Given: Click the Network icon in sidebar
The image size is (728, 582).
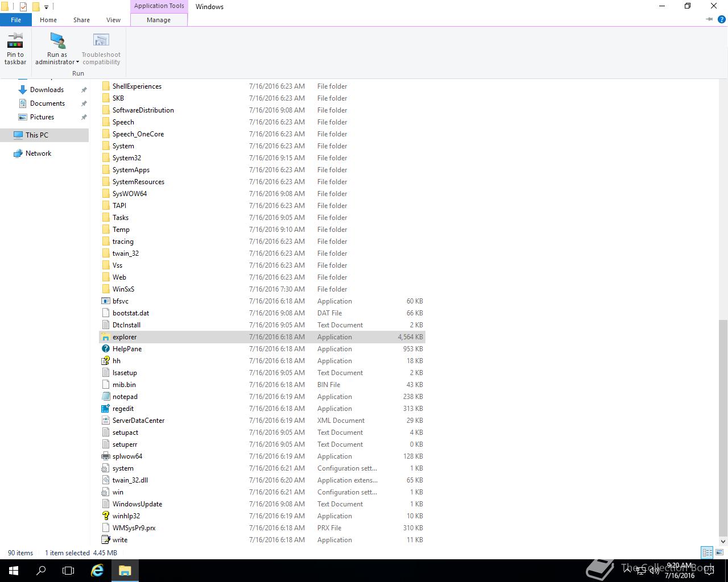Looking at the screenshot, I should (x=18, y=153).
